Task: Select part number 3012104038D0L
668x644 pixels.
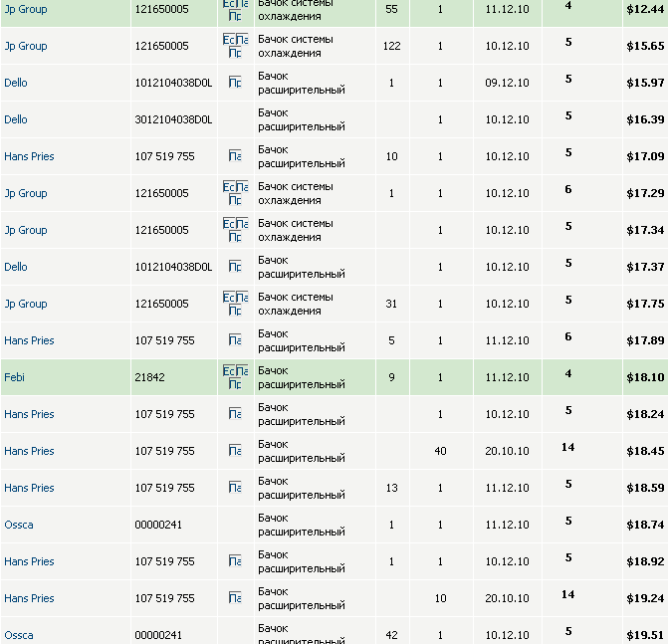Action: pyautogui.click(x=173, y=119)
